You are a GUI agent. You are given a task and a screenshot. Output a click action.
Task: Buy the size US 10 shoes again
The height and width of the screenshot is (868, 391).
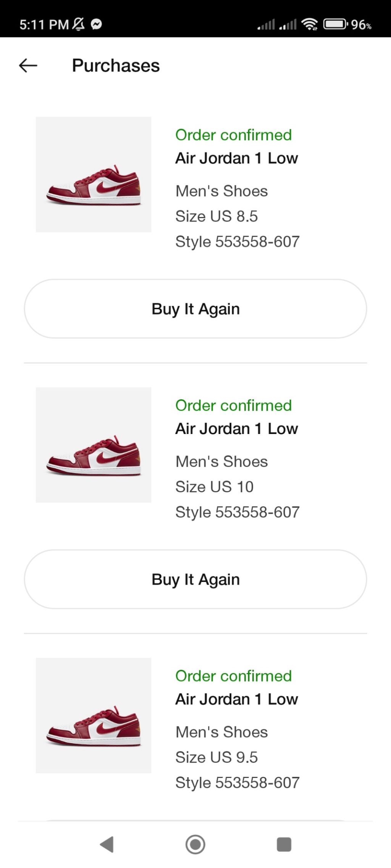(195, 579)
